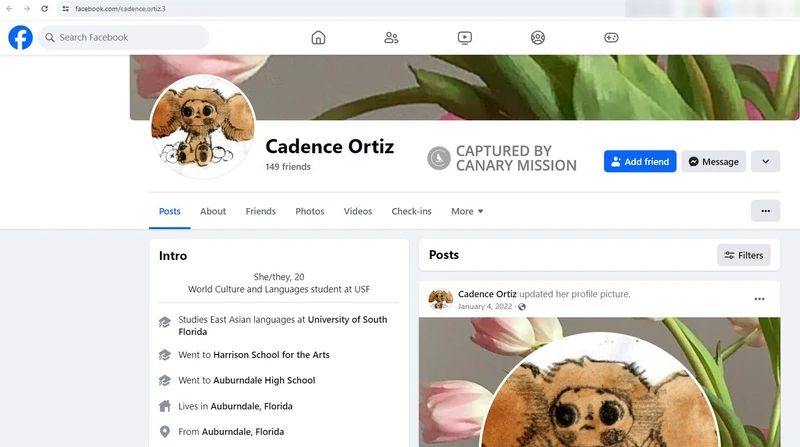800x447 pixels.
Task: Click the Message button
Action: (x=713, y=162)
